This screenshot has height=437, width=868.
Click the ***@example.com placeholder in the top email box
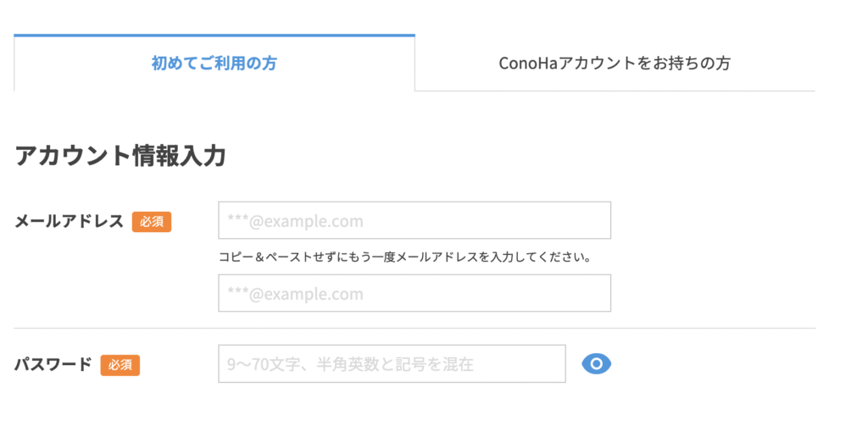pyautogui.click(x=295, y=221)
